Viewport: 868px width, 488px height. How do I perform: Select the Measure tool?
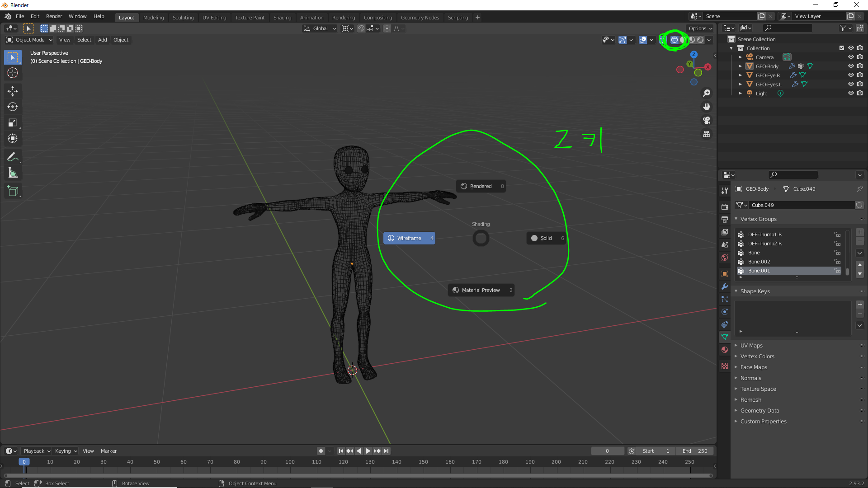click(x=13, y=173)
